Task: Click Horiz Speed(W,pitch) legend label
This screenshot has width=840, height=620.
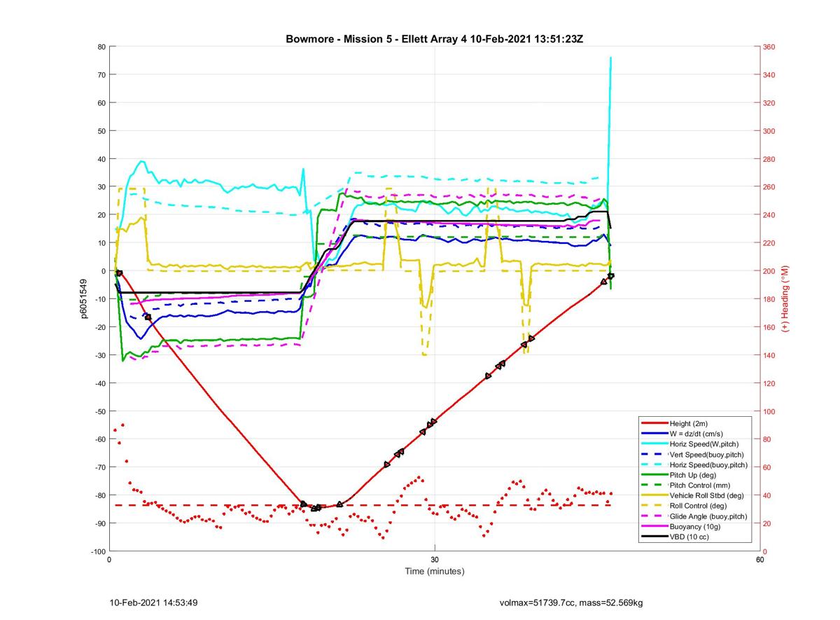Action: coord(703,444)
